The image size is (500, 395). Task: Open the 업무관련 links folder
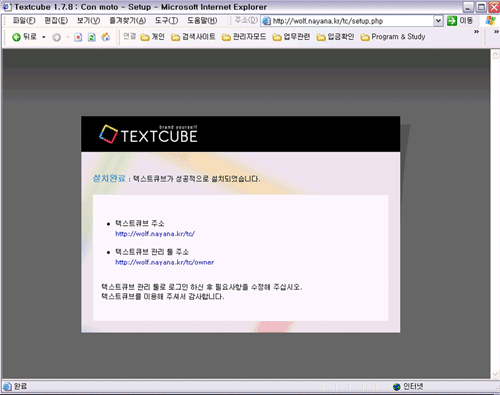(x=291, y=37)
